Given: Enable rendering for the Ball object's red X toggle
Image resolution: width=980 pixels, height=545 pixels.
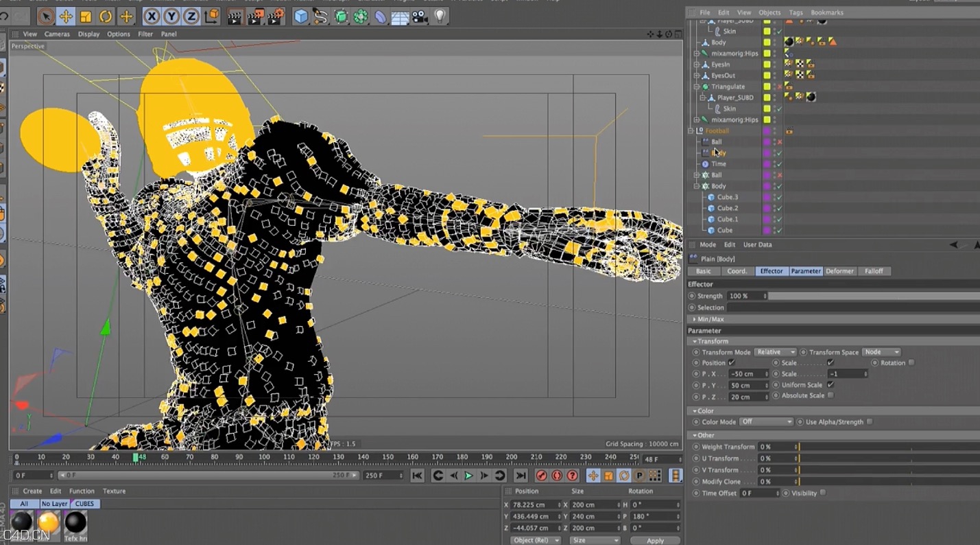Looking at the screenshot, I should click(779, 142).
